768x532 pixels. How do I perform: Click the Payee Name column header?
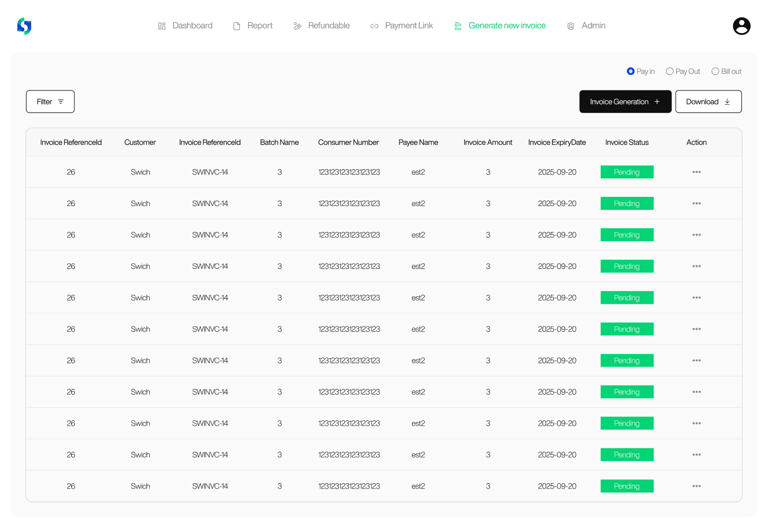click(418, 143)
